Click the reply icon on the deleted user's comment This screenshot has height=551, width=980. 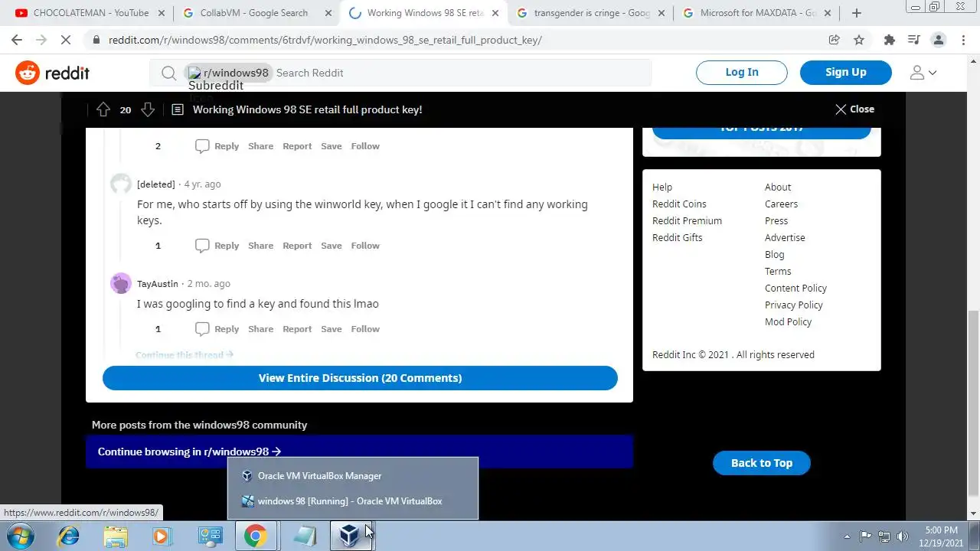202,246
